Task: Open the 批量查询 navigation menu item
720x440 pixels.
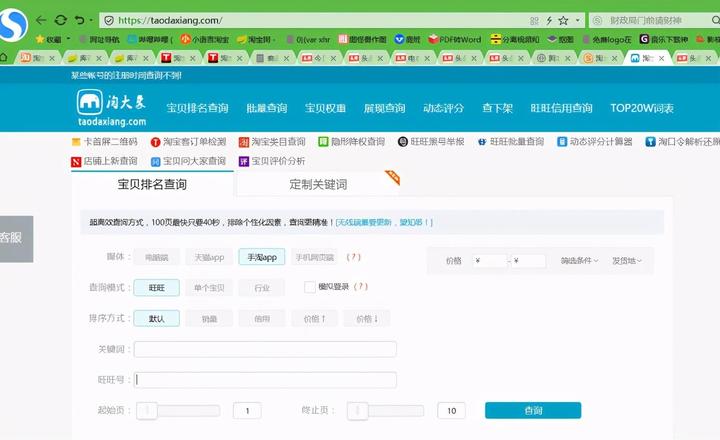Action: [267, 108]
